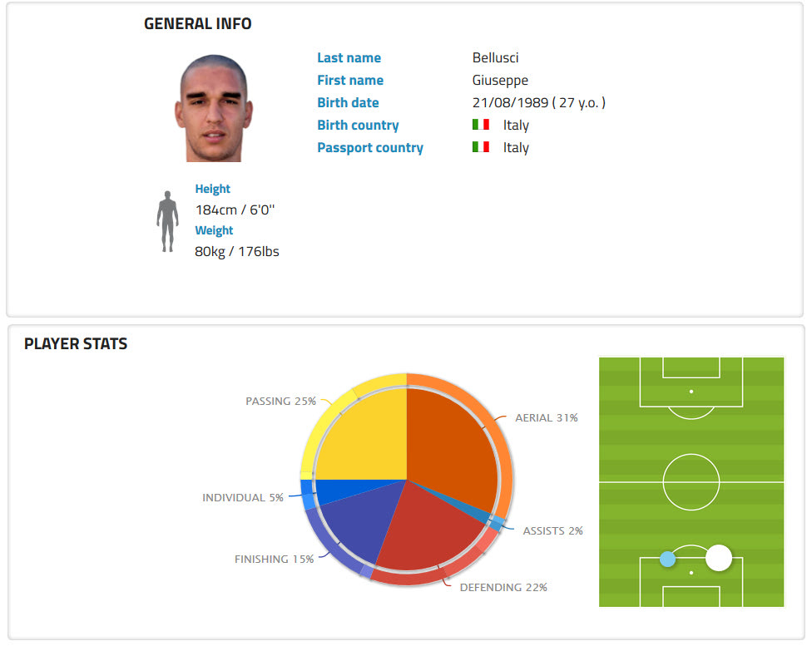Screen dimensions: 812x646
Task: Click the AERIAL 31% chart label
Action: (x=546, y=417)
